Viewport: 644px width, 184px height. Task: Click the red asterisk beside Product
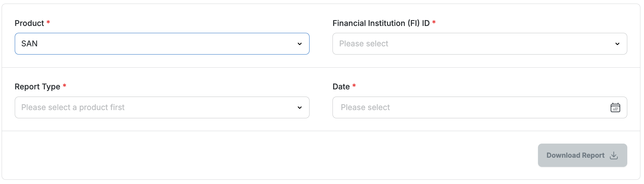pyautogui.click(x=48, y=22)
